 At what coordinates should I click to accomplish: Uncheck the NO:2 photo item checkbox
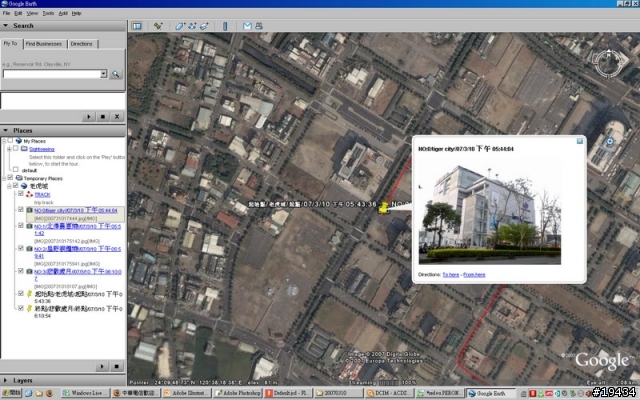point(21,248)
